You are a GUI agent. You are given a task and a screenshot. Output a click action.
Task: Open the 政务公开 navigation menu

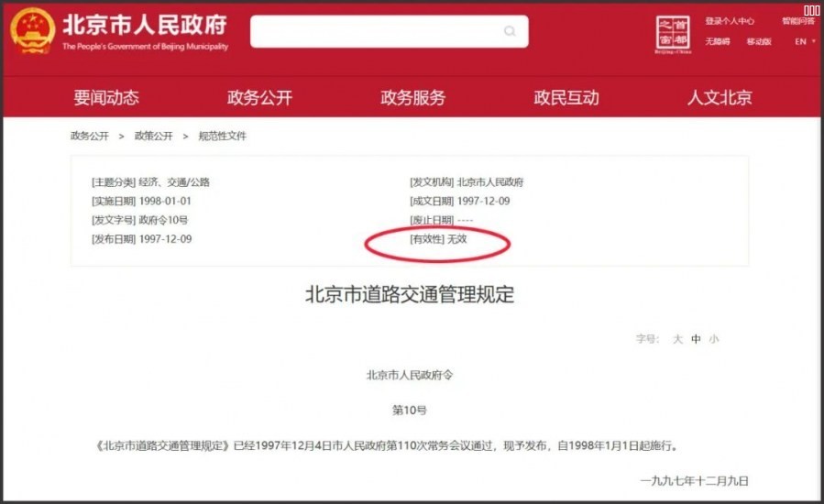[x=259, y=98]
